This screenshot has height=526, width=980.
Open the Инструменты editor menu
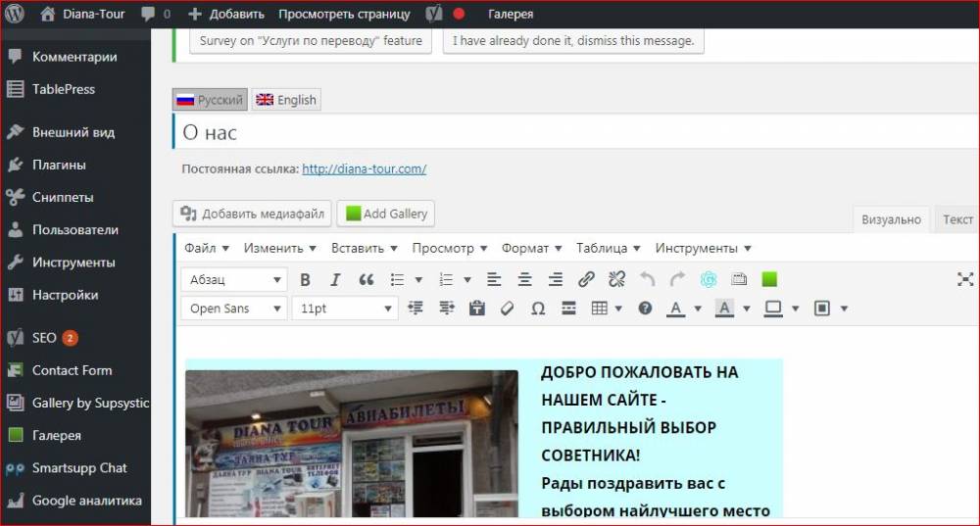703,248
